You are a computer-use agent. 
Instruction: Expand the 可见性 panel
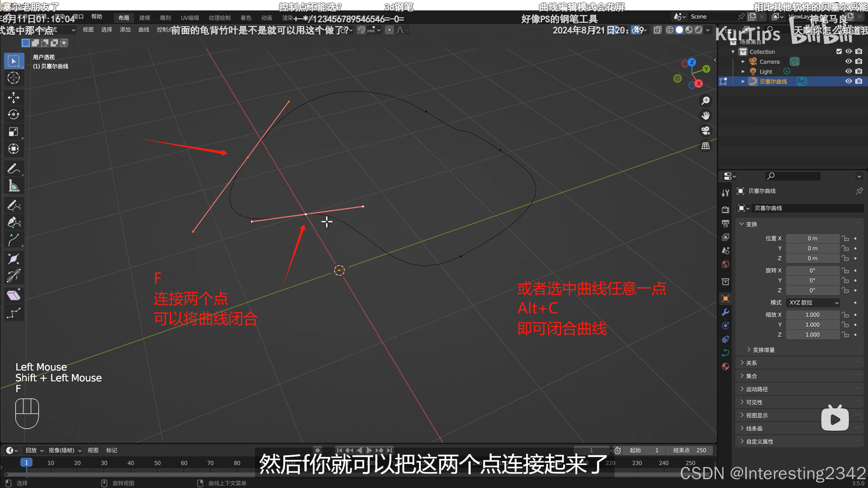[x=754, y=402]
